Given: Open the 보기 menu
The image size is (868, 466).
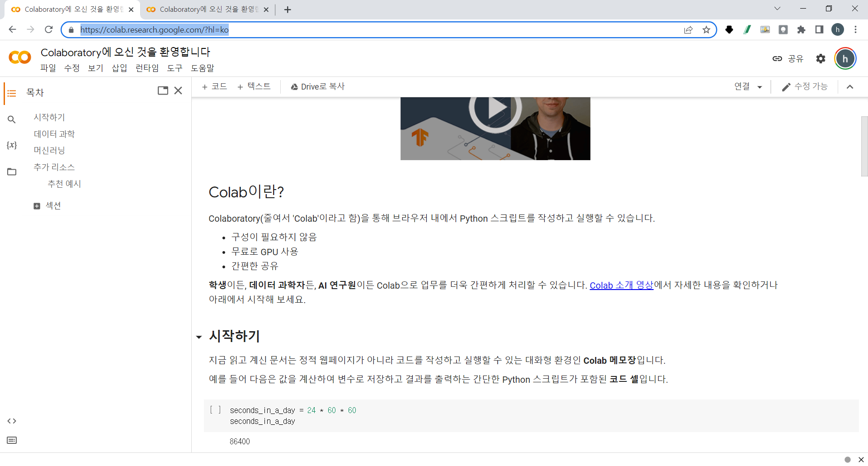Looking at the screenshot, I should (95, 68).
